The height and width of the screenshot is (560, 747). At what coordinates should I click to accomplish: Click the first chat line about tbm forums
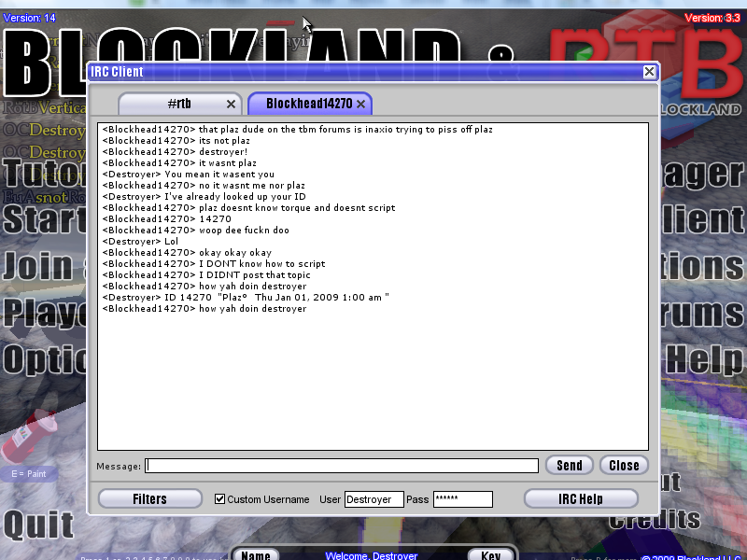pyautogui.click(x=297, y=130)
